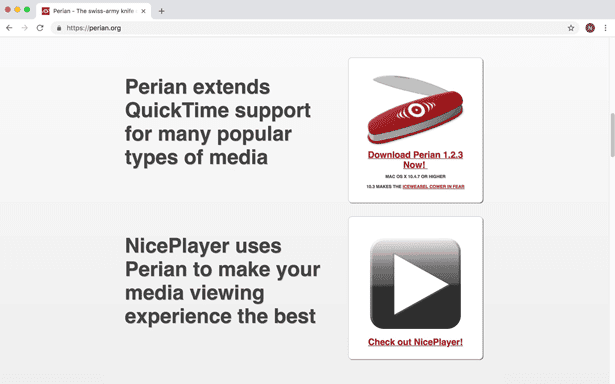The height and width of the screenshot is (384, 615).
Task: Click the green macOS fullscreen button
Action: 27,9
